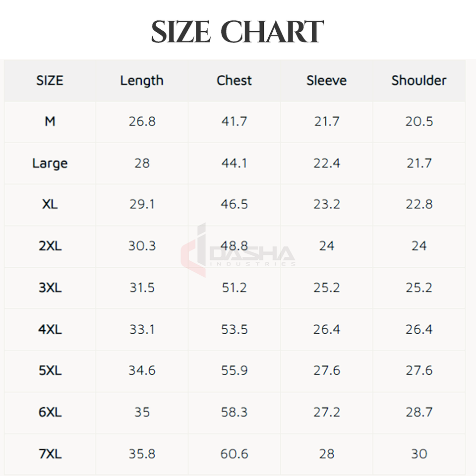Screen dimensions: 476x476
Task: Click the 4XL size row label
Action: [50, 329]
